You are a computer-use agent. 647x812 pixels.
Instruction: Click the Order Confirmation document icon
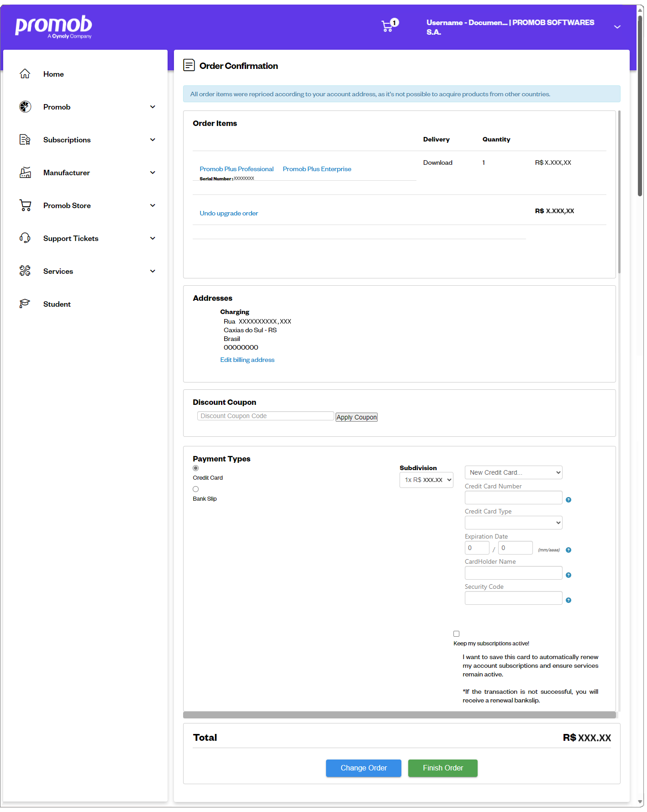click(189, 65)
